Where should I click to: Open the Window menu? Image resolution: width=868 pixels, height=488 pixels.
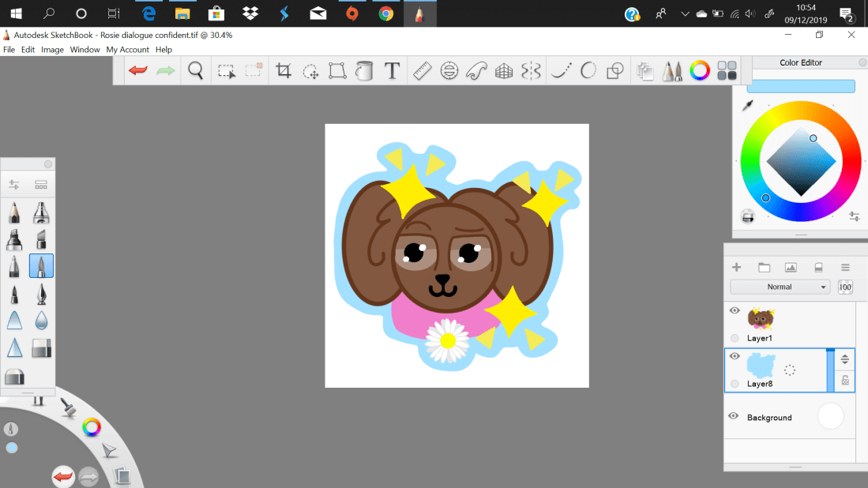(85, 50)
